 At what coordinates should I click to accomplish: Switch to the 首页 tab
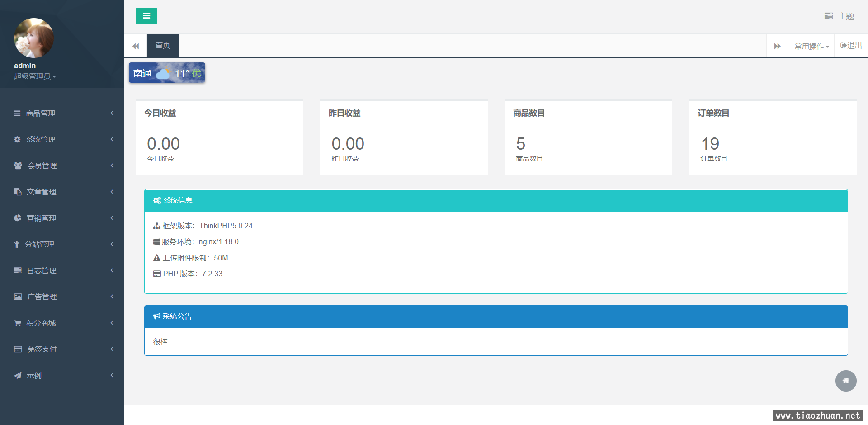[163, 45]
